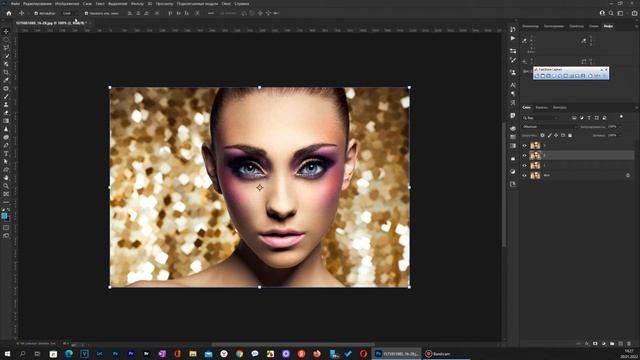Select the Clone Stamp tool

(6, 105)
